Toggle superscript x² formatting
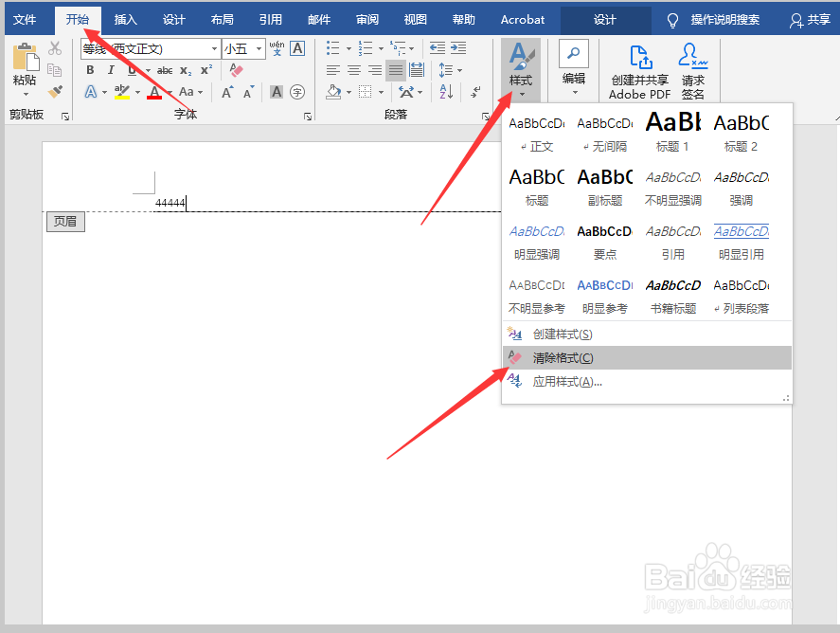This screenshot has height=633, width=840. pyautogui.click(x=206, y=70)
